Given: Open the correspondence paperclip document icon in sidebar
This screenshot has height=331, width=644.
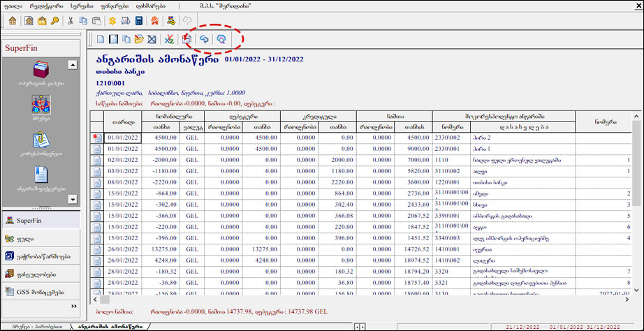Looking at the screenshot, I should (x=41, y=140).
